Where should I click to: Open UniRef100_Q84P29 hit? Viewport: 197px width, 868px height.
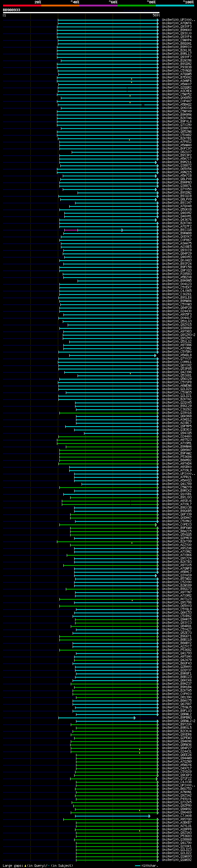177,253
